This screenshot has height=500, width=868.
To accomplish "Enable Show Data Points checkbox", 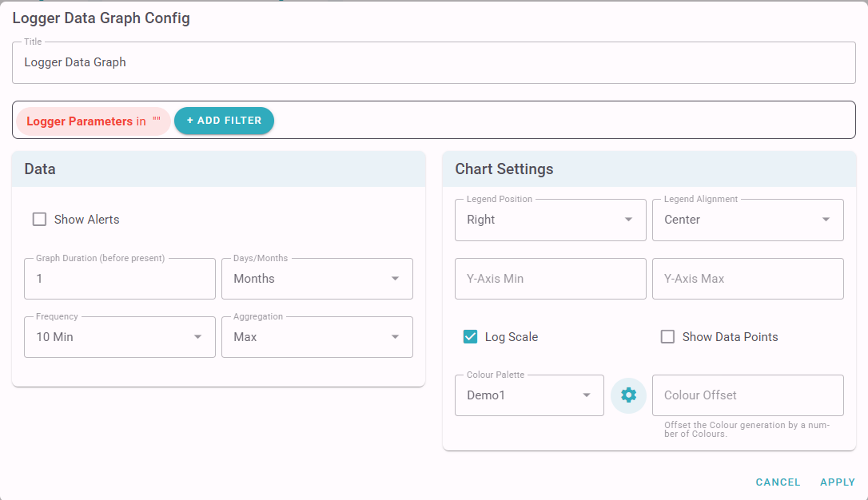I will coord(667,337).
